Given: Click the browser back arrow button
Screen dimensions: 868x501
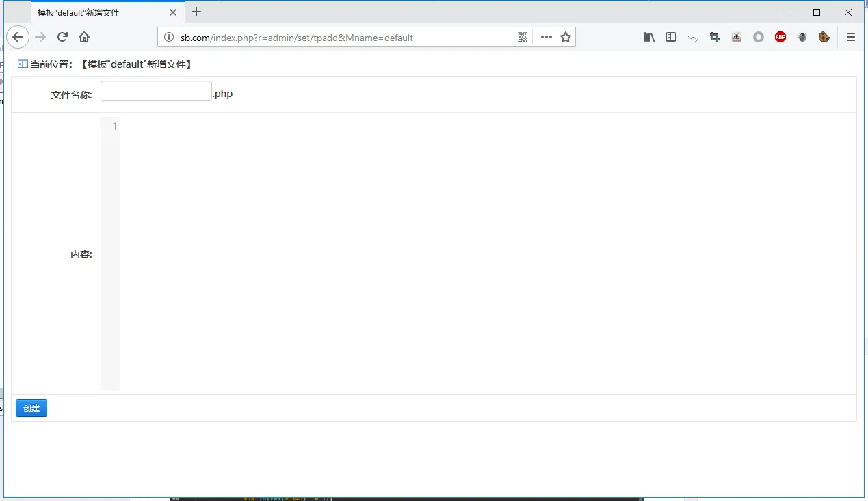Looking at the screenshot, I should tap(18, 38).
